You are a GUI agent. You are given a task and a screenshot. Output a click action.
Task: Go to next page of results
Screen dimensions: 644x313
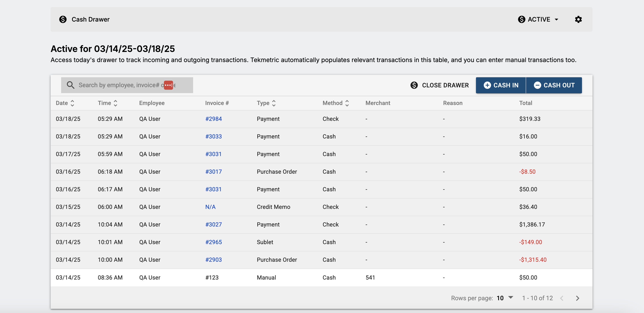[x=578, y=298]
